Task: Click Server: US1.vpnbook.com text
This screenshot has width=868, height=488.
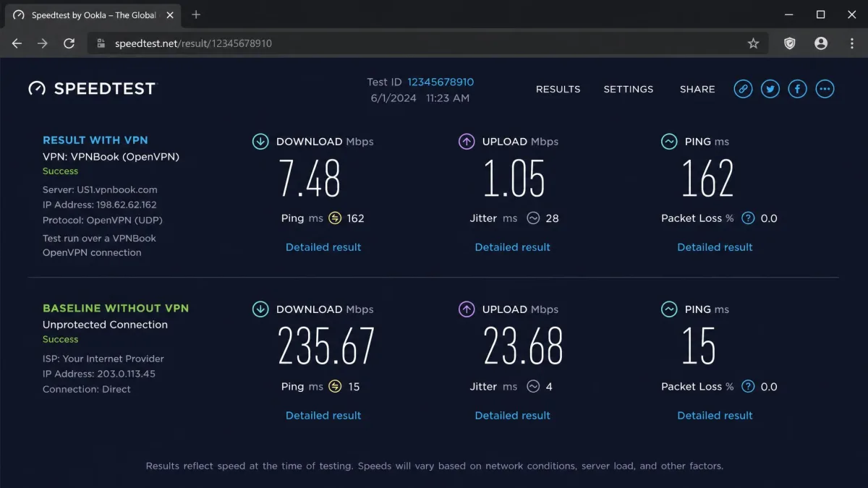Action: 100,190
